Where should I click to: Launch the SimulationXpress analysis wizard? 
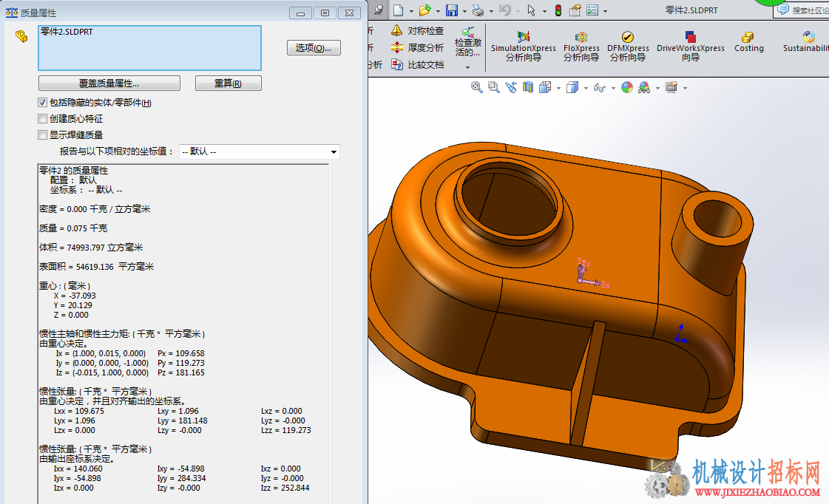pos(524,47)
